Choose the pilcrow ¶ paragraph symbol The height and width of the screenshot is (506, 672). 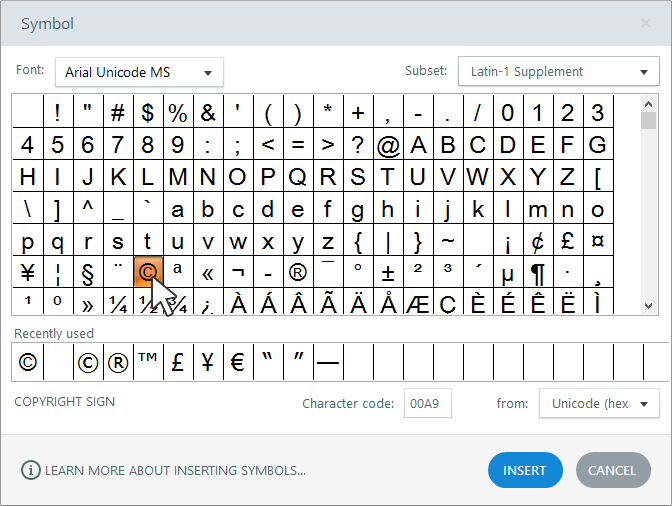[x=538, y=272]
